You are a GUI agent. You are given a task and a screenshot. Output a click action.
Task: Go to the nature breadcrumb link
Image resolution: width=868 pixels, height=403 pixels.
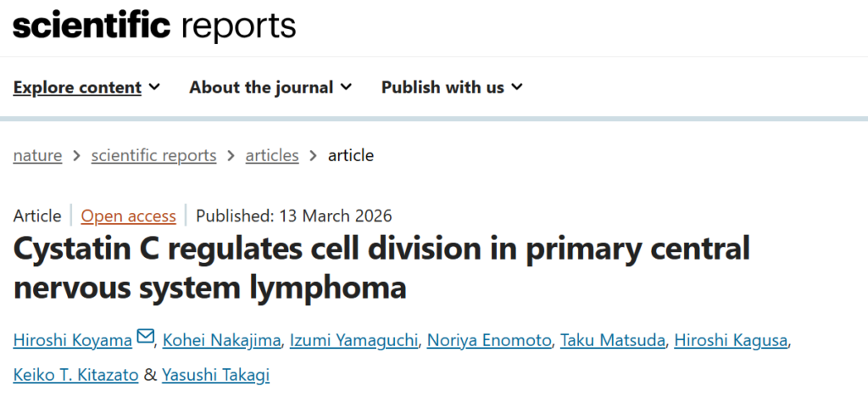pos(37,155)
